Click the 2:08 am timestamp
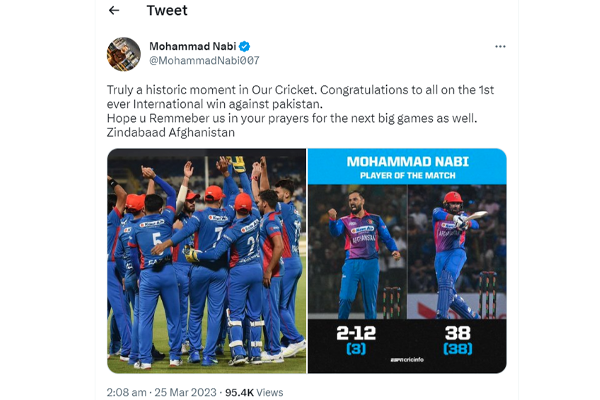The image size is (600, 400). point(126,392)
